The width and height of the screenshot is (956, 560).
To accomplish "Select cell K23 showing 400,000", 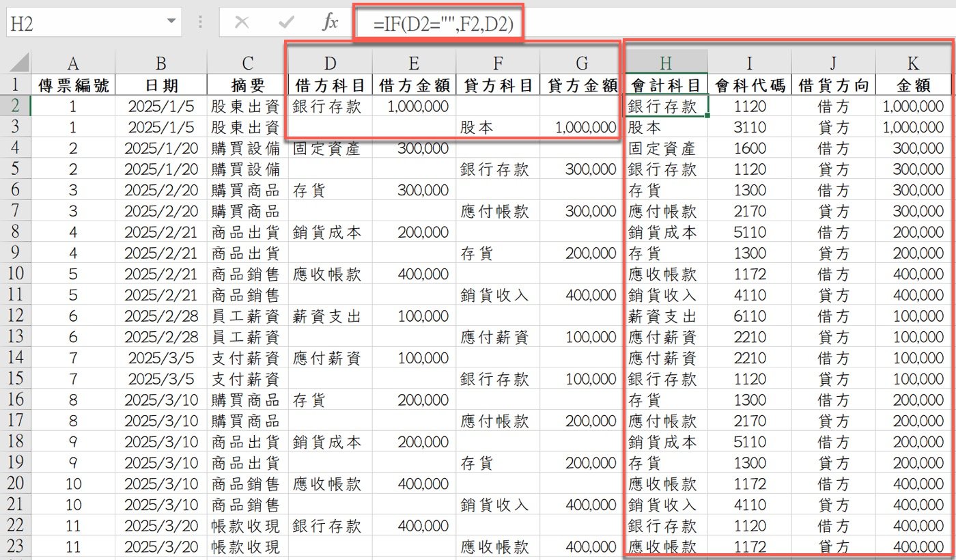I will point(913,547).
